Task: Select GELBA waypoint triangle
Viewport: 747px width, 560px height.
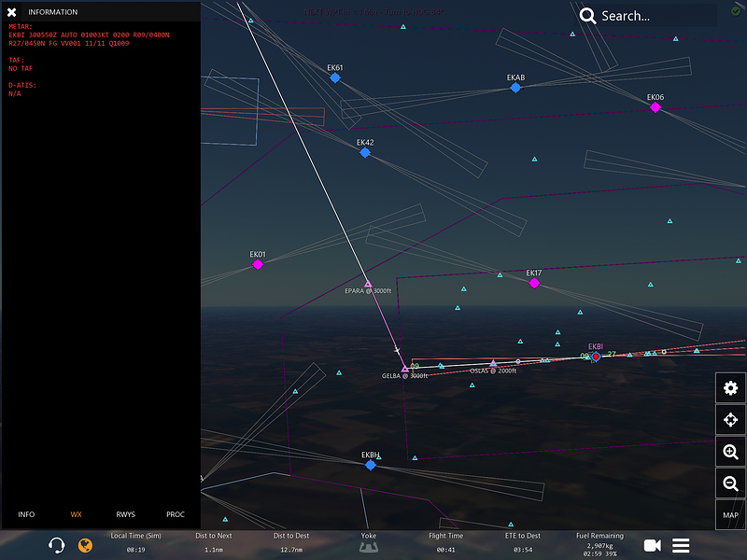Action: (x=404, y=369)
